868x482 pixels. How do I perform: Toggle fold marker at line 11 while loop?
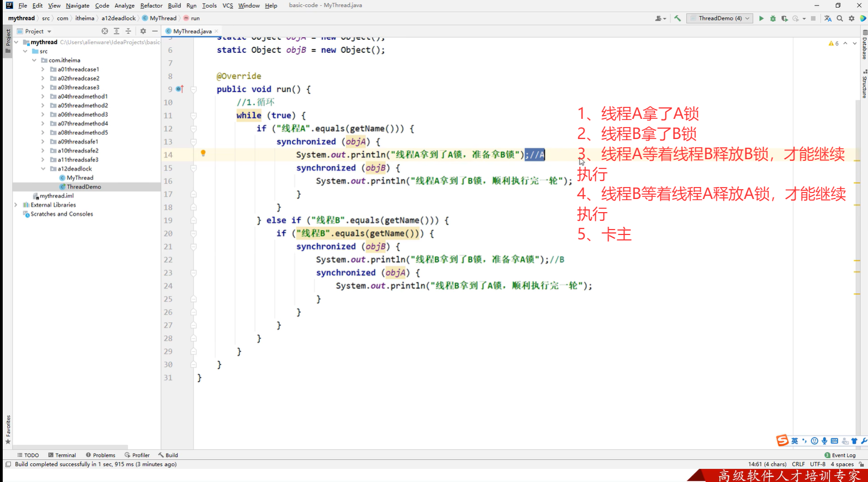tap(193, 116)
